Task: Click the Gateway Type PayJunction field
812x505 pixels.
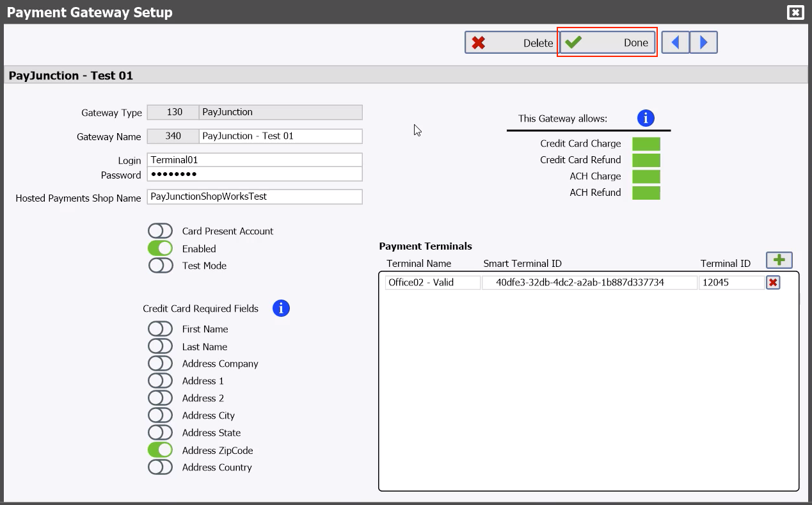Action: pos(281,112)
